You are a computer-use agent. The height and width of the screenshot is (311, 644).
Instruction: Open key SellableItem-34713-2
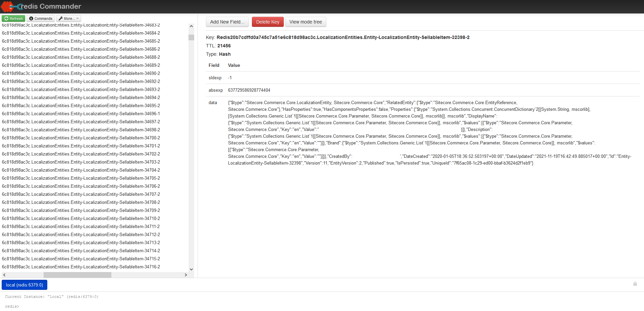(x=81, y=242)
